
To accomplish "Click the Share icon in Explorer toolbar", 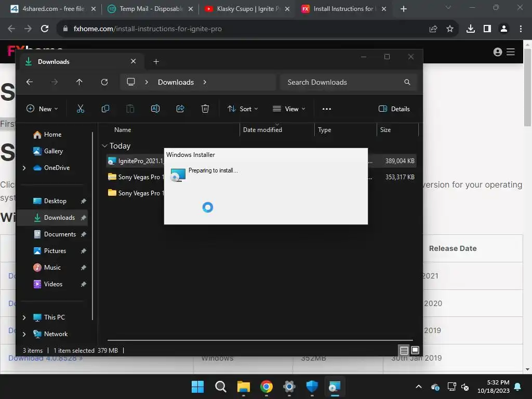I will [180, 109].
